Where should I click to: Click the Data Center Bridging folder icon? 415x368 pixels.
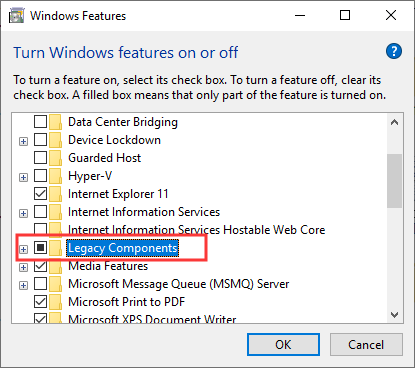tap(55, 122)
